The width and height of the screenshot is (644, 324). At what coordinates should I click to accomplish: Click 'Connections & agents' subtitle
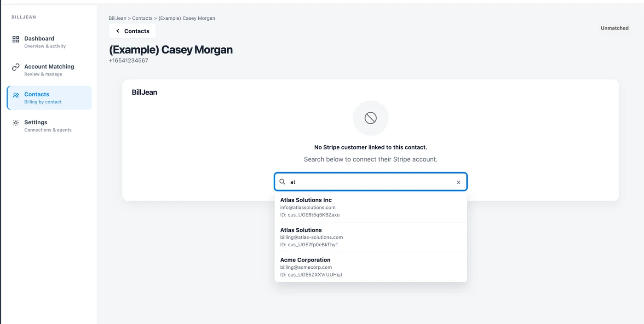click(x=48, y=130)
